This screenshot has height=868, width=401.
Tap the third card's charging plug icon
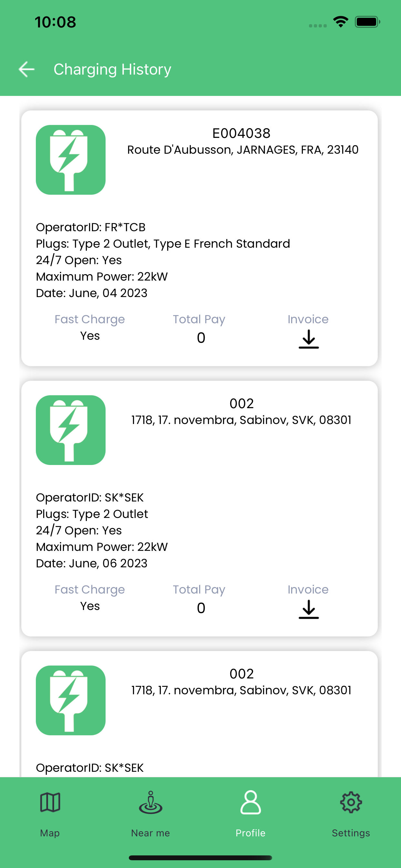point(71,700)
